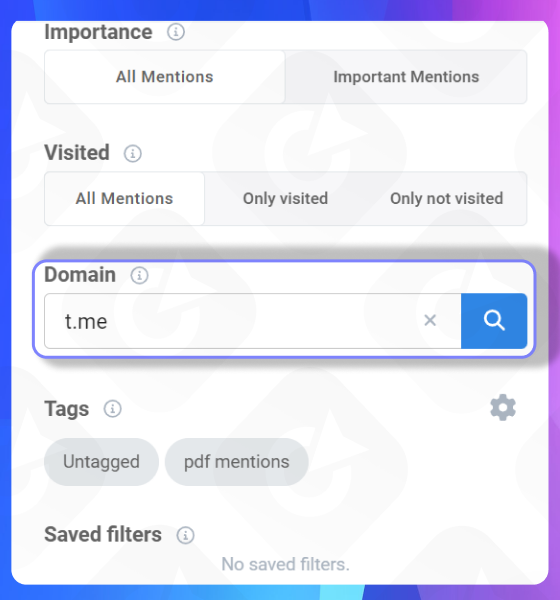Select All Mentions under Importance
Screen dimensions: 560x600
[165, 77]
